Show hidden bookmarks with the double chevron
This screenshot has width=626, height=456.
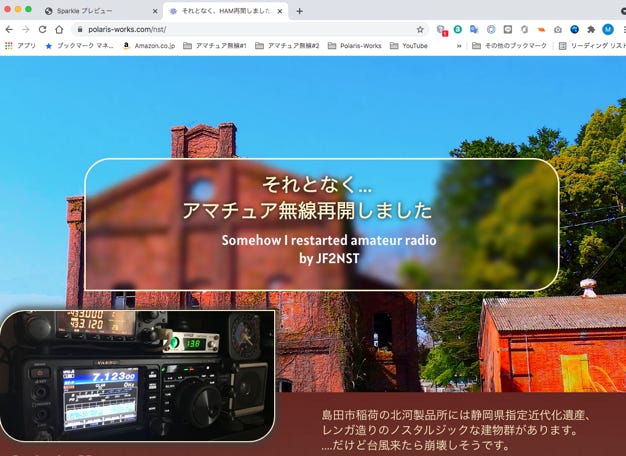(459, 46)
